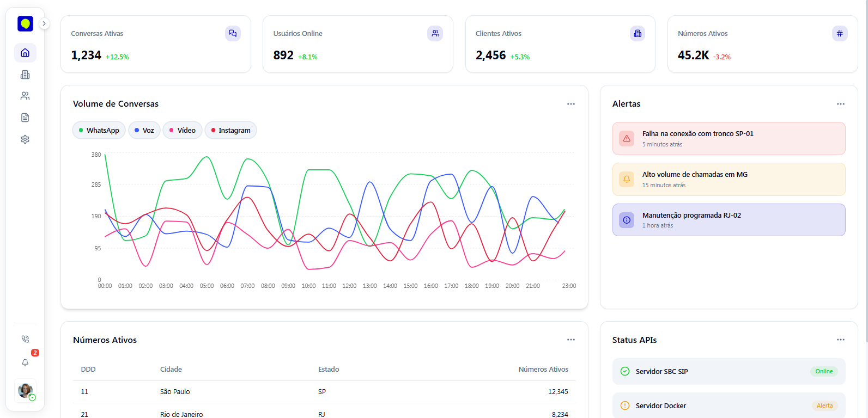868x418 pixels.
Task: Toggle the Vídeo series in chart legend
Action: coord(183,131)
